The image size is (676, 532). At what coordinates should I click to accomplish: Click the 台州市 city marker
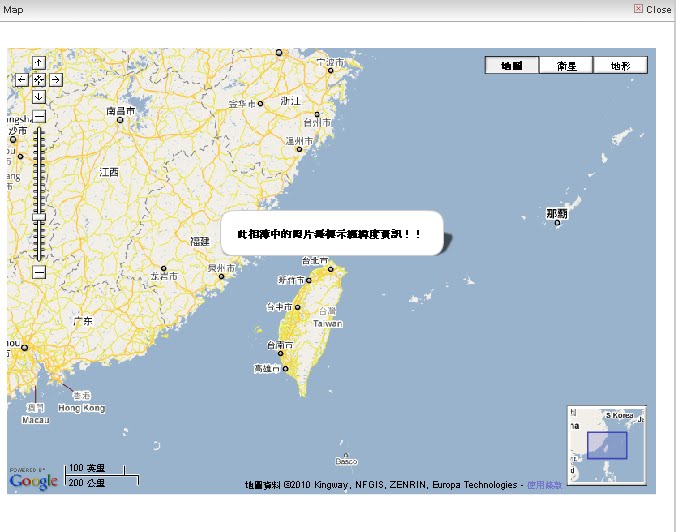317,114
